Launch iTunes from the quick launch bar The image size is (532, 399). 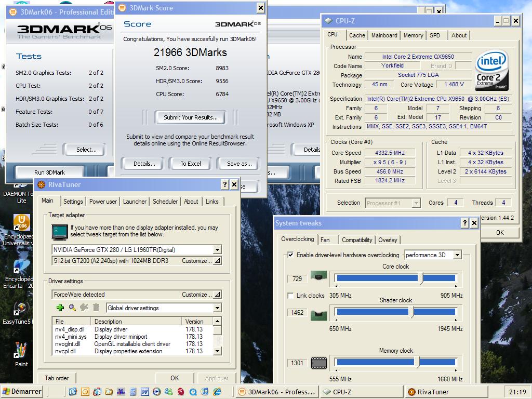pyautogui.click(x=205, y=392)
